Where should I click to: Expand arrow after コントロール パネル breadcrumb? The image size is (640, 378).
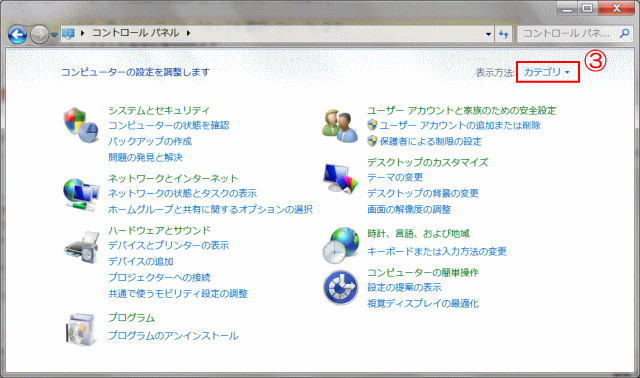click(x=189, y=33)
